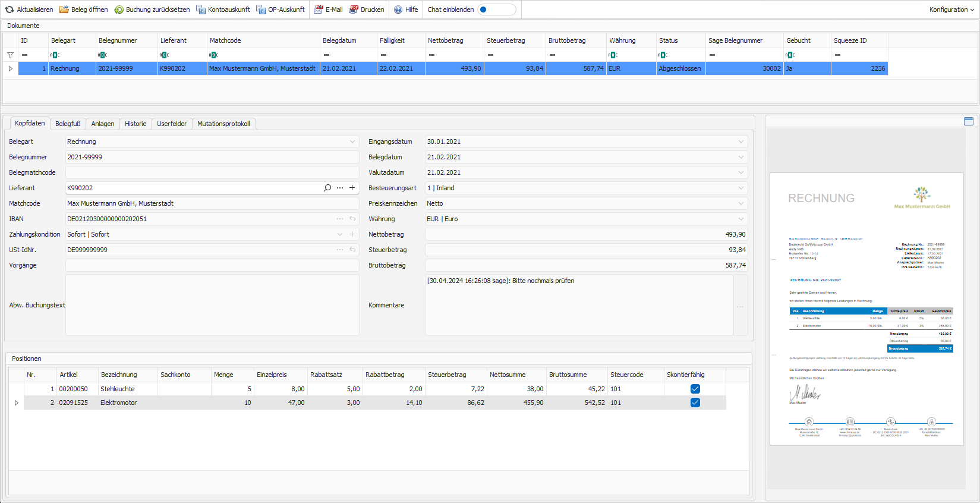980x503 pixels.
Task: Expand the Belegart dropdown
Action: (x=352, y=142)
